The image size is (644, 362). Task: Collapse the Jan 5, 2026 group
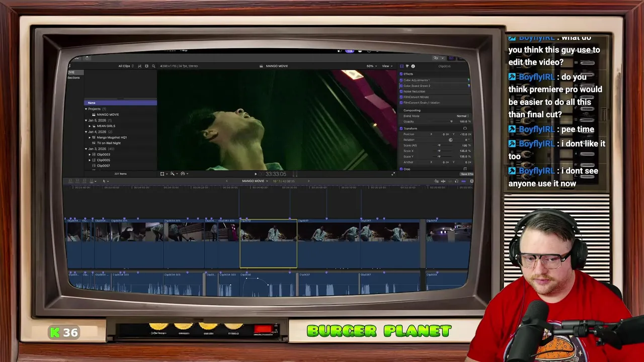tap(86, 120)
